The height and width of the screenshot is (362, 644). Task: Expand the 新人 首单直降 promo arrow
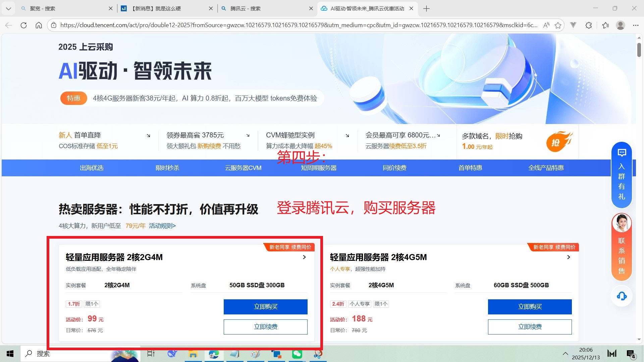click(148, 135)
